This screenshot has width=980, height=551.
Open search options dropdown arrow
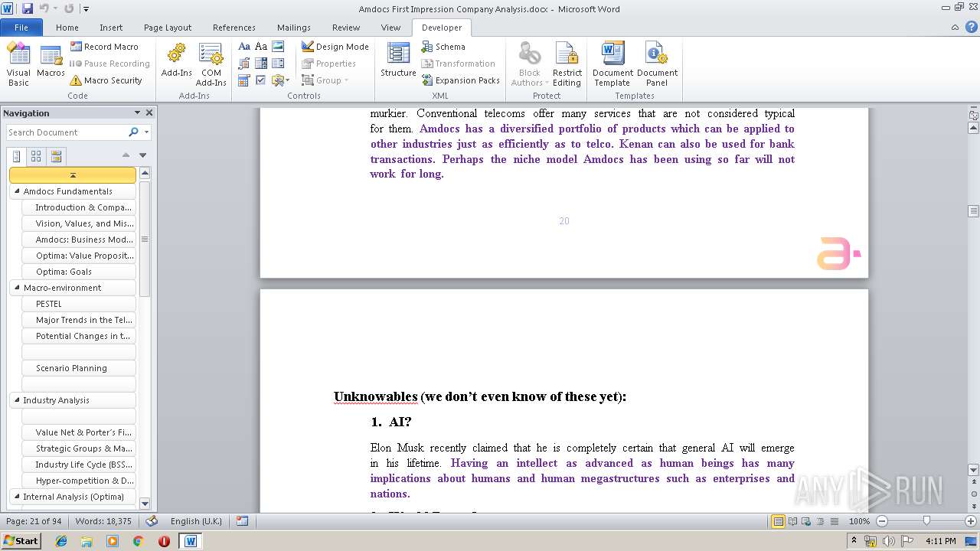[146, 132]
